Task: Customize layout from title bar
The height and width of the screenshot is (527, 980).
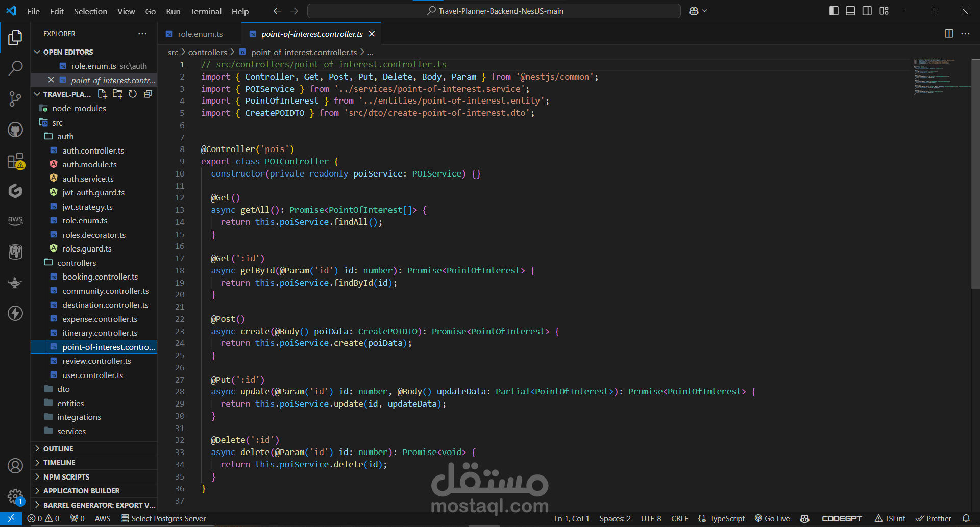Action: 884,11
